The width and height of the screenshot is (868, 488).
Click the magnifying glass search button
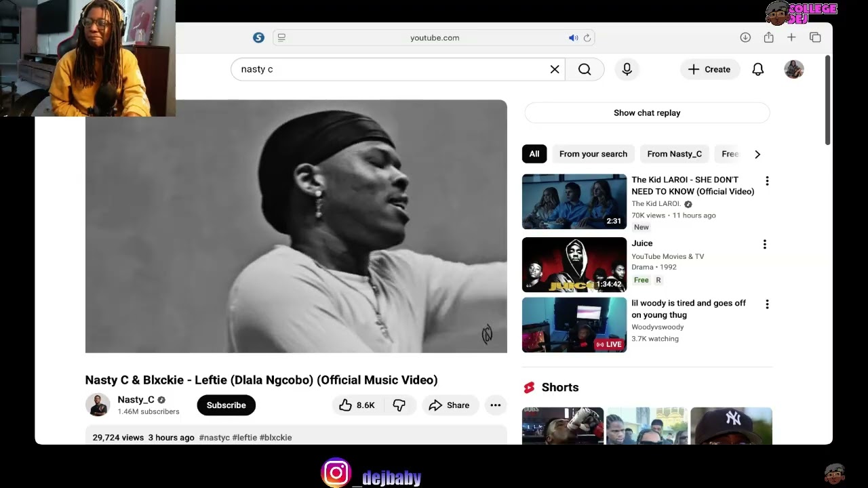click(585, 69)
